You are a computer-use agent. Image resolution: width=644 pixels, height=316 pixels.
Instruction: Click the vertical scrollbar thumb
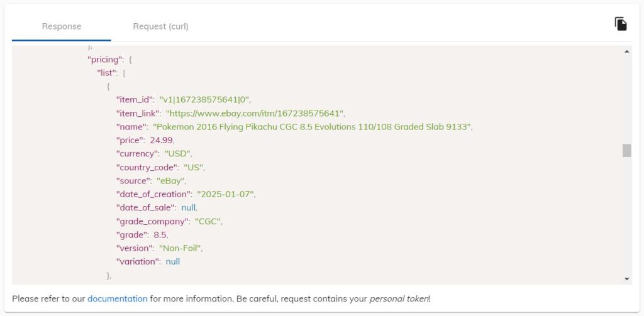point(627,150)
